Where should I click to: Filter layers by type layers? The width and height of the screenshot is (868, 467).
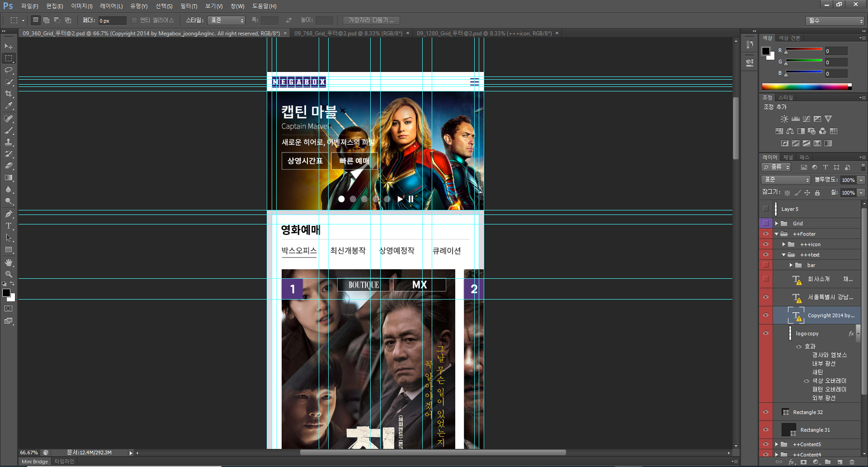(826, 167)
